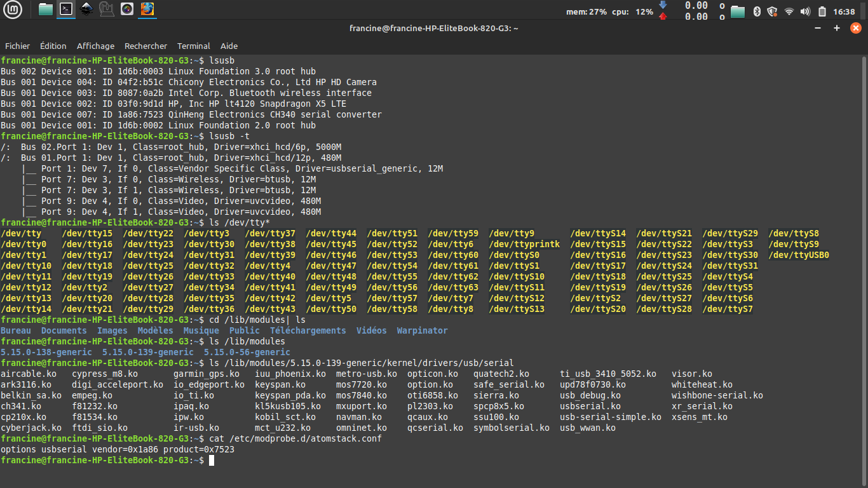The width and height of the screenshot is (868, 488).
Task: Open the Terminal menu
Action: pyautogui.click(x=194, y=46)
